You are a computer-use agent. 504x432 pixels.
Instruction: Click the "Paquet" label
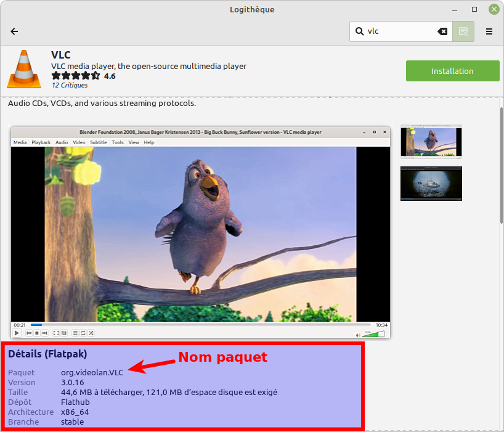21,373
